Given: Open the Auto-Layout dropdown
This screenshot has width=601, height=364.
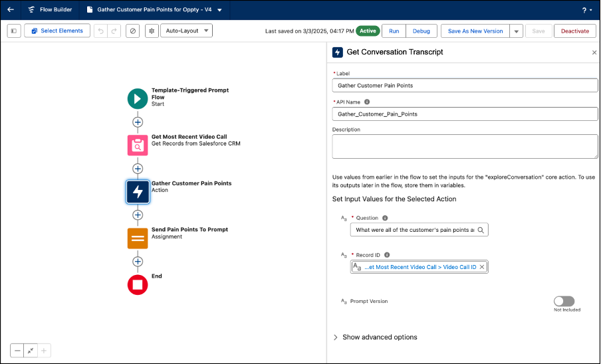Looking at the screenshot, I should (186, 31).
